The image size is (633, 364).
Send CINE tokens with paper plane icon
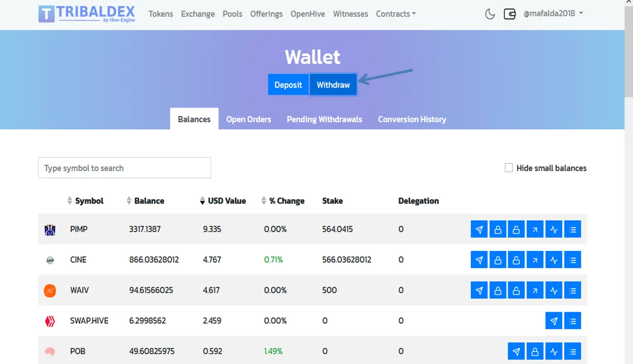[479, 260]
